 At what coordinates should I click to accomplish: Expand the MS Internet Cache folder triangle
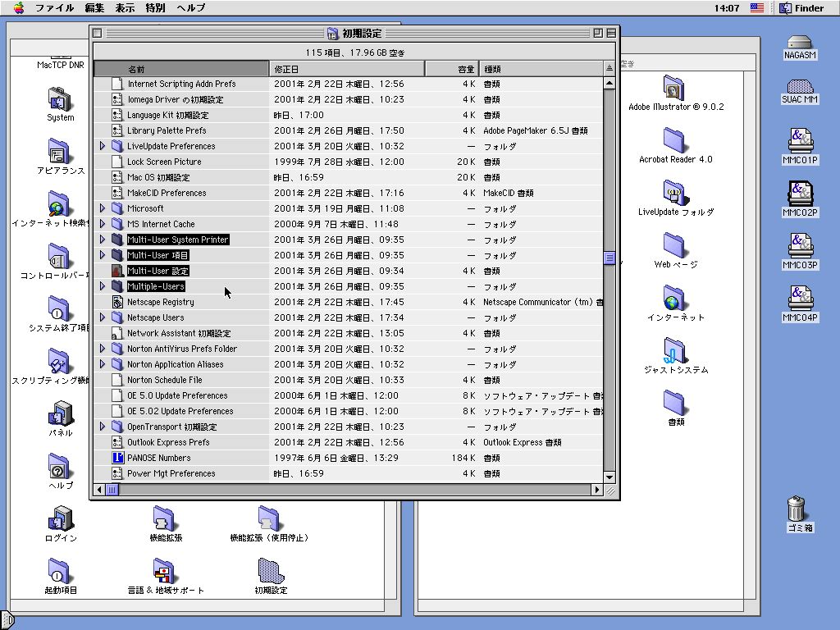point(103,223)
